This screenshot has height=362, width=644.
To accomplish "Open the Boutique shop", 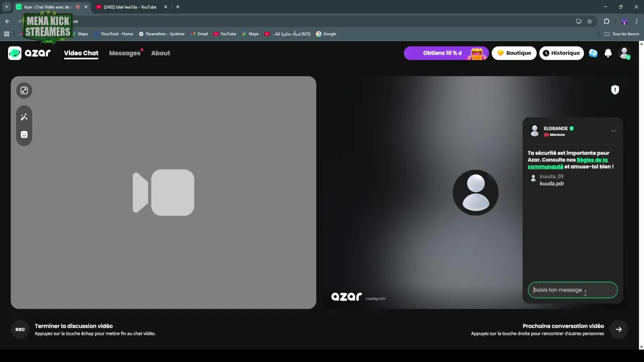I will (x=514, y=53).
